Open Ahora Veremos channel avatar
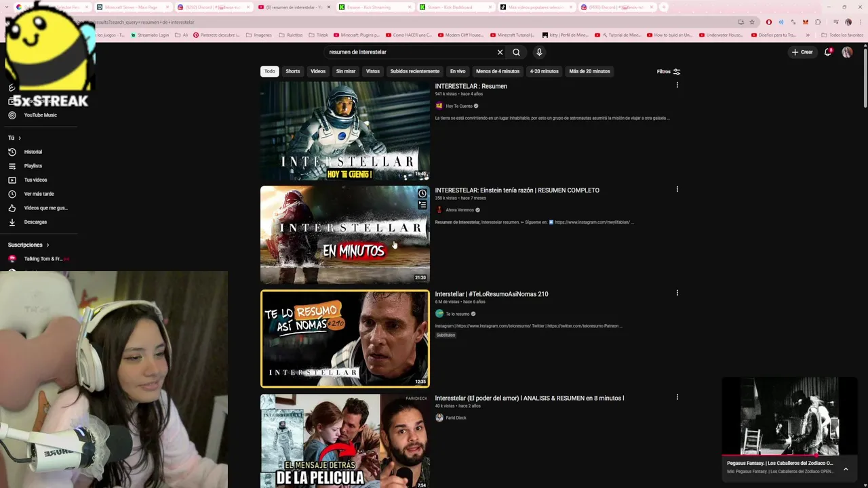The width and height of the screenshot is (868, 488). pyautogui.click(x=439, y=209)
